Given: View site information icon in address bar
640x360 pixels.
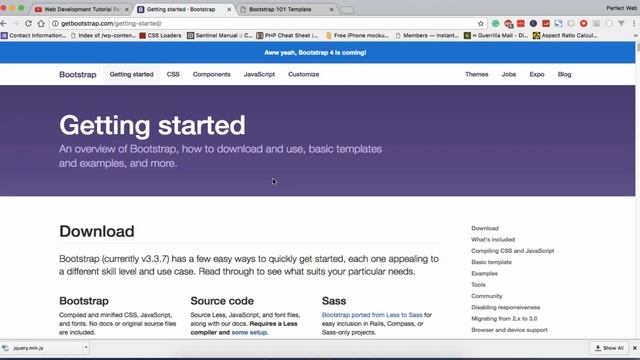Looking at the screenshot, I should tap(56, 24).
